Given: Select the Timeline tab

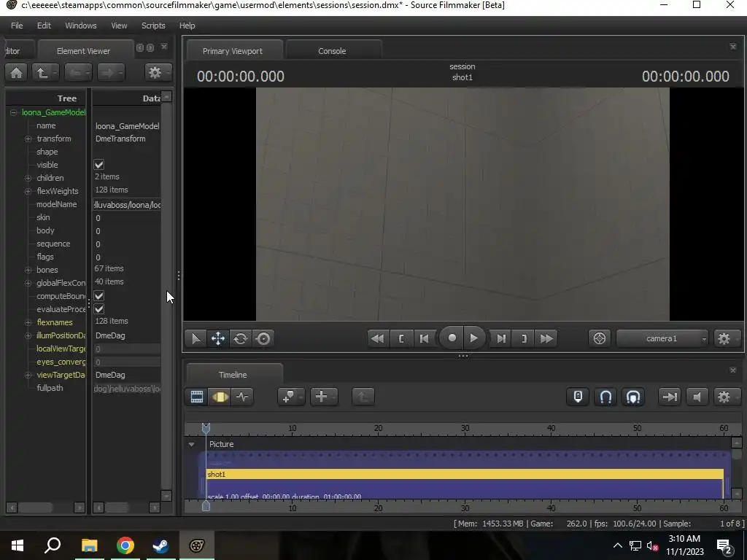Looking at the screenshot, I should (x=233, y=375).
